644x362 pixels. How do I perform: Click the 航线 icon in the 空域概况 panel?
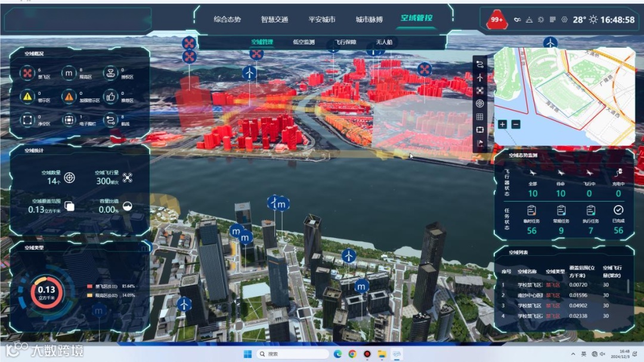[111, 119]
